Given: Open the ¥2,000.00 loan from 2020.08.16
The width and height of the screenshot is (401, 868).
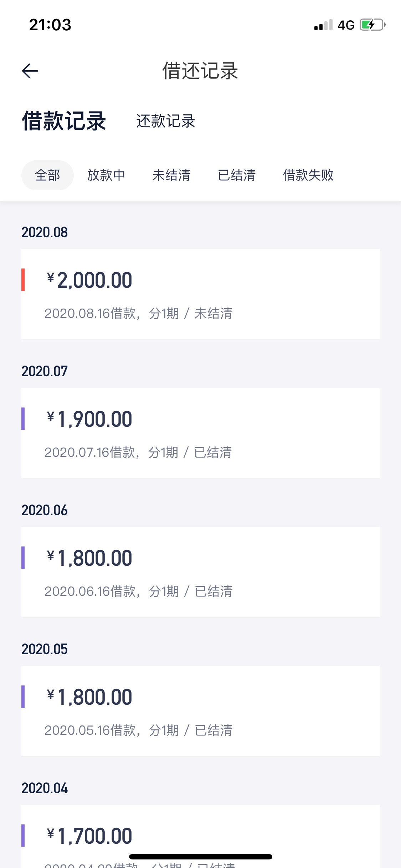Looking at the screenshot, I should (200, 294).
